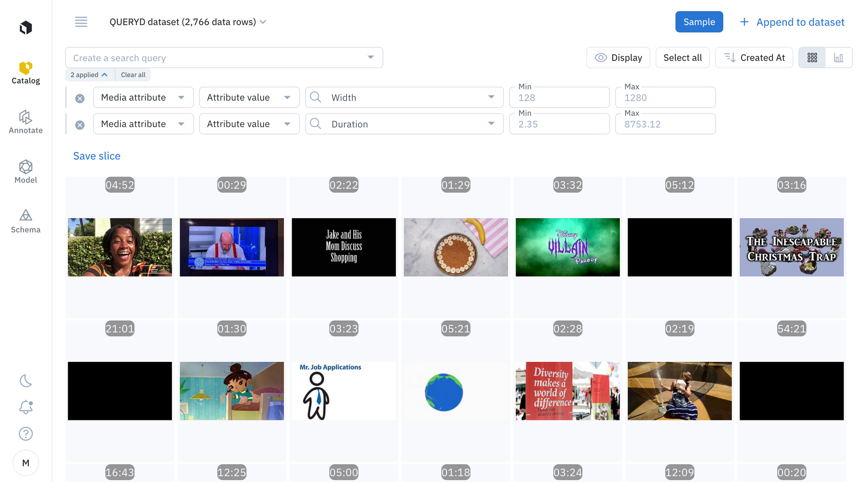
Task: Click the Duration Max value field
Action: point(665,124)
